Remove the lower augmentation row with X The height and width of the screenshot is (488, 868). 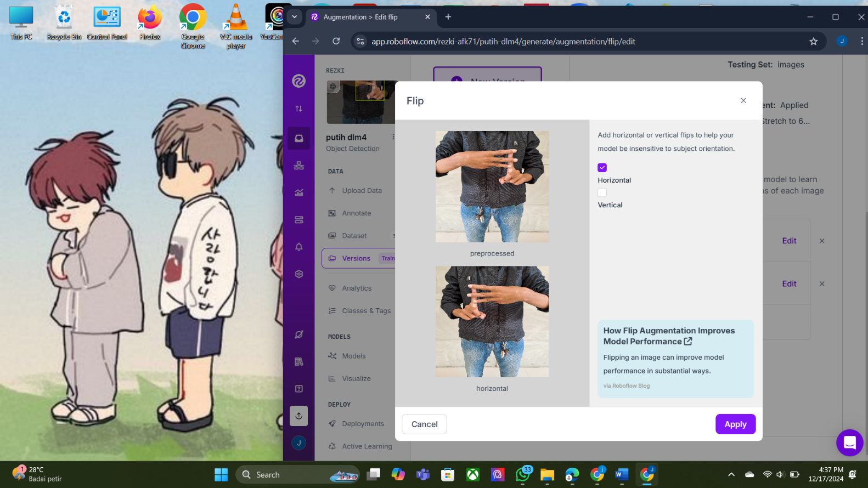(822, 283)
